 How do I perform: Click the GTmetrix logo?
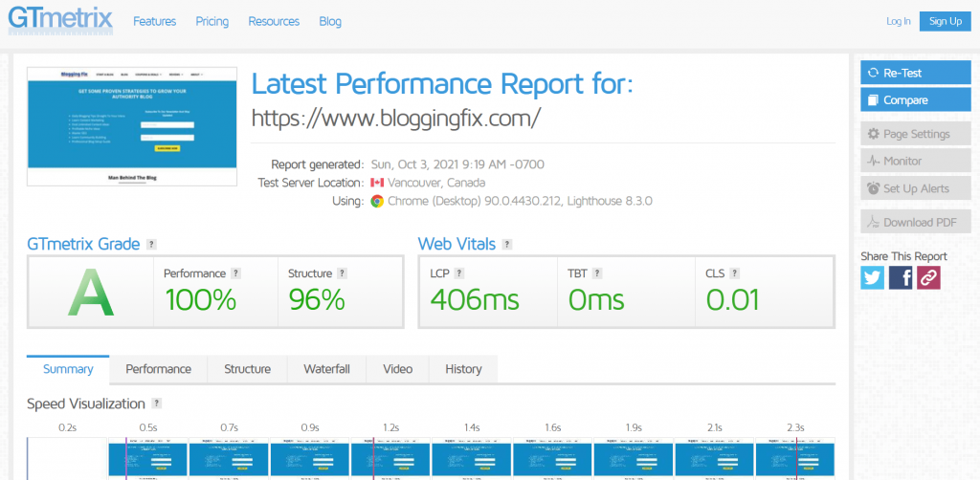(60, 20)
